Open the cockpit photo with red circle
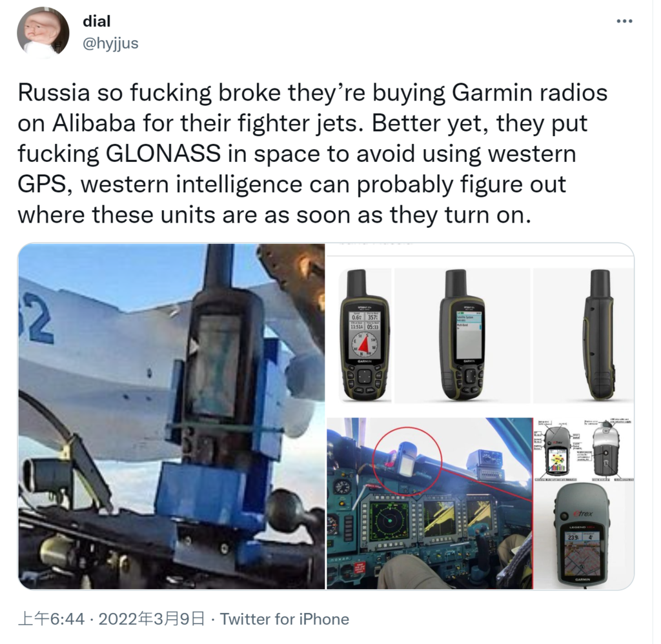The height and width of the screenshot is (644, 661). (429, 503)
